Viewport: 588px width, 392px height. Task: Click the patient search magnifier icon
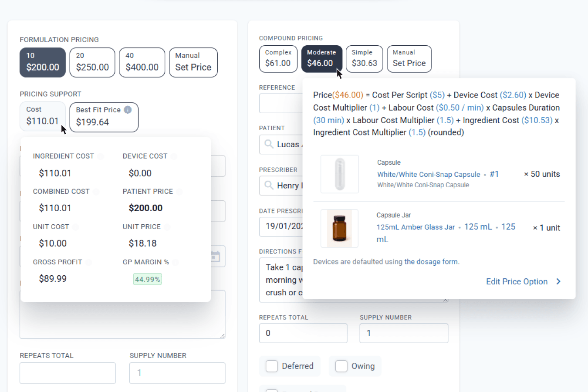[x=269, y=144]
